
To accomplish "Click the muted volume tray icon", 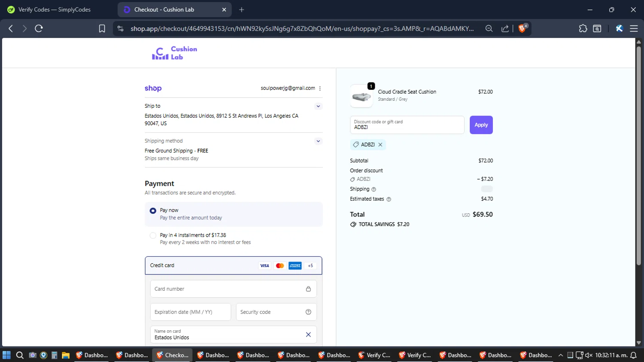I will tap(589, 355).
